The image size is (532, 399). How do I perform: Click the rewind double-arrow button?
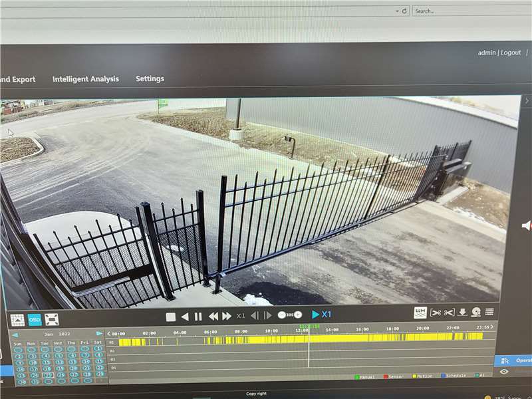pos(213,317)
